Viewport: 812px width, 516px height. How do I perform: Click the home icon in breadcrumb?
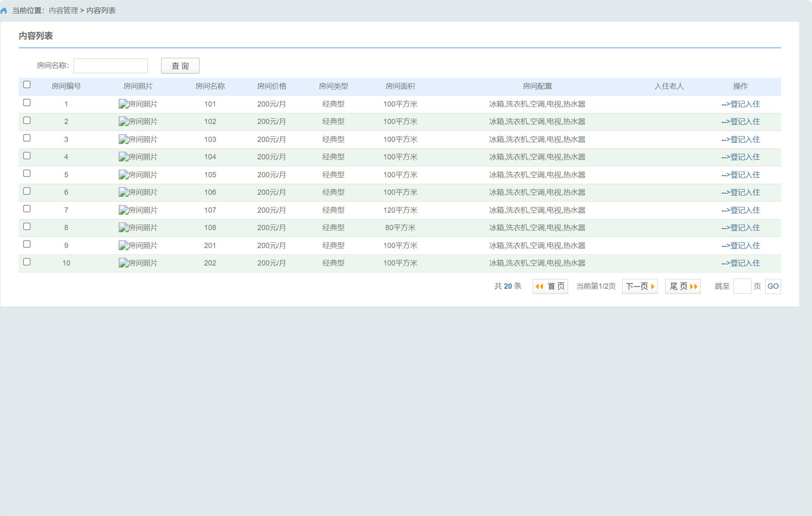pos(4,11)
